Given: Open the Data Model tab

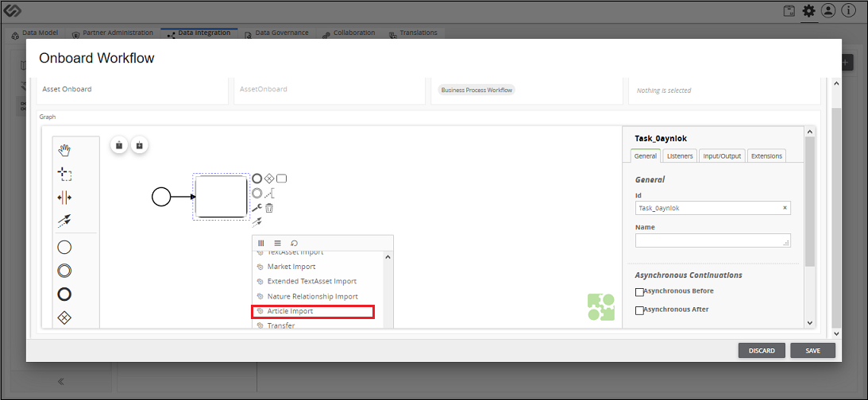Looking at the screenshot, I should 34,33.
